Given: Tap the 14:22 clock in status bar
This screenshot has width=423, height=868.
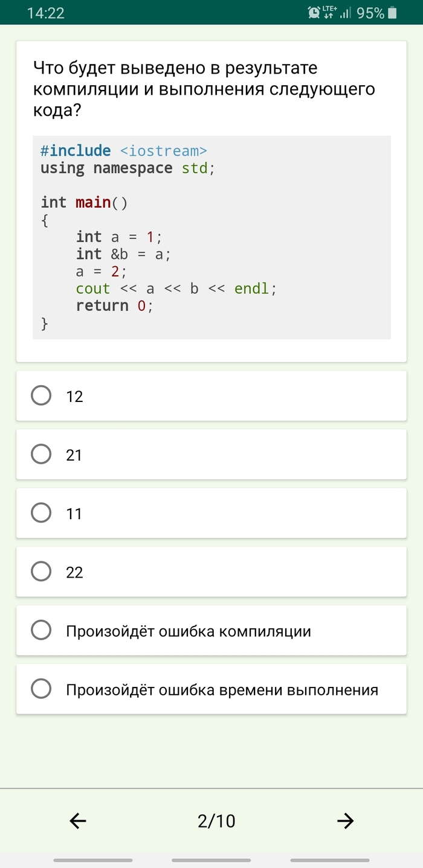Looking at the screenshot, I should [x=46, y=13].
